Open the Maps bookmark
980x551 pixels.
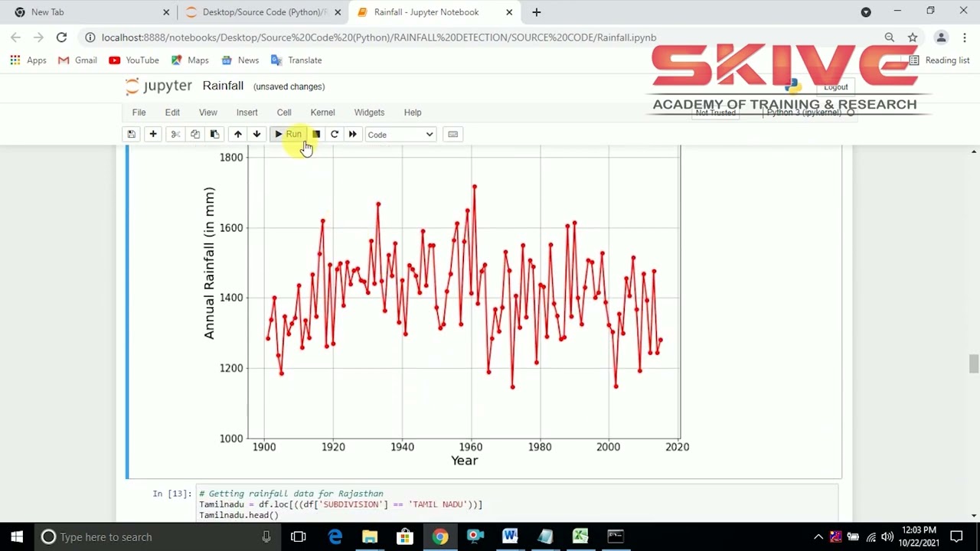coord(190,60)
